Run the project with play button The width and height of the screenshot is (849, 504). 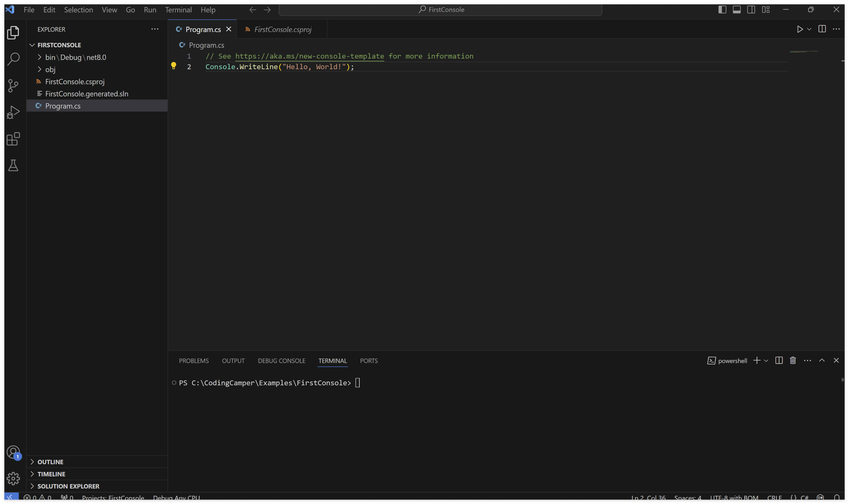coord(800,29)
